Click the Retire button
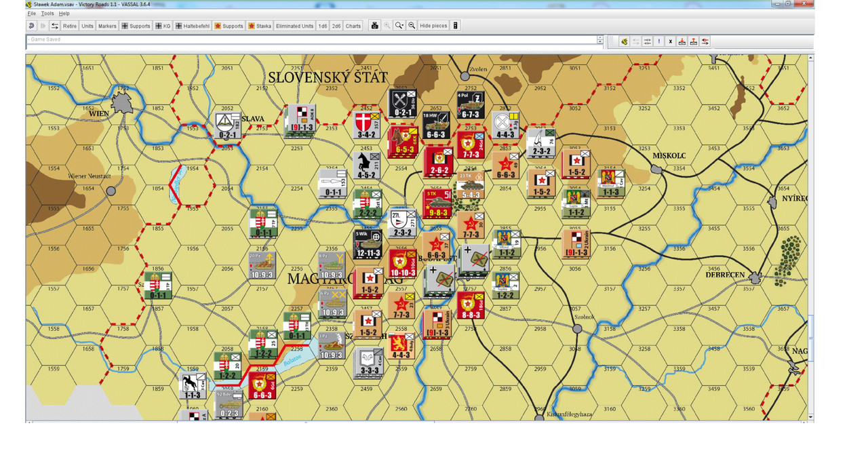868x470 pixels. click(x=70, y=26)
